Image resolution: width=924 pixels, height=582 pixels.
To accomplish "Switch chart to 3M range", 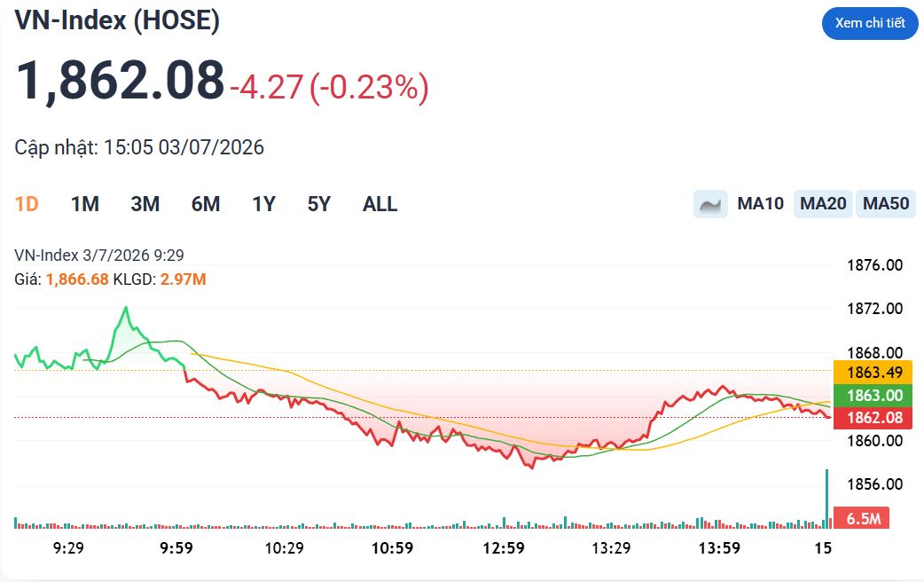I will [145, 204].
